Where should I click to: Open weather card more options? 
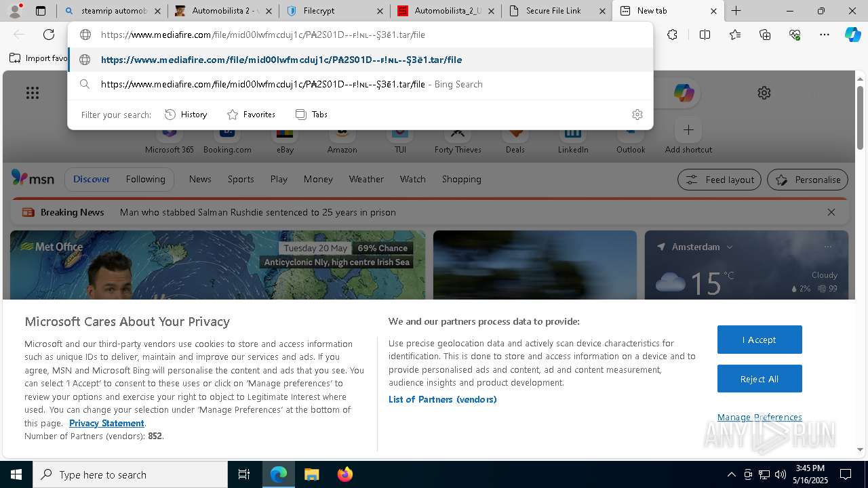click(x=827, y=247)
